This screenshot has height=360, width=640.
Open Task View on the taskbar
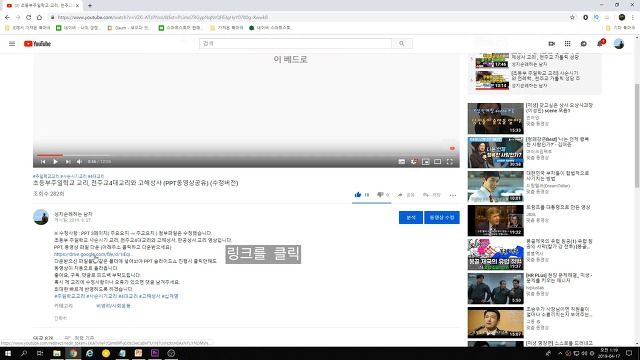click(40, 353)
